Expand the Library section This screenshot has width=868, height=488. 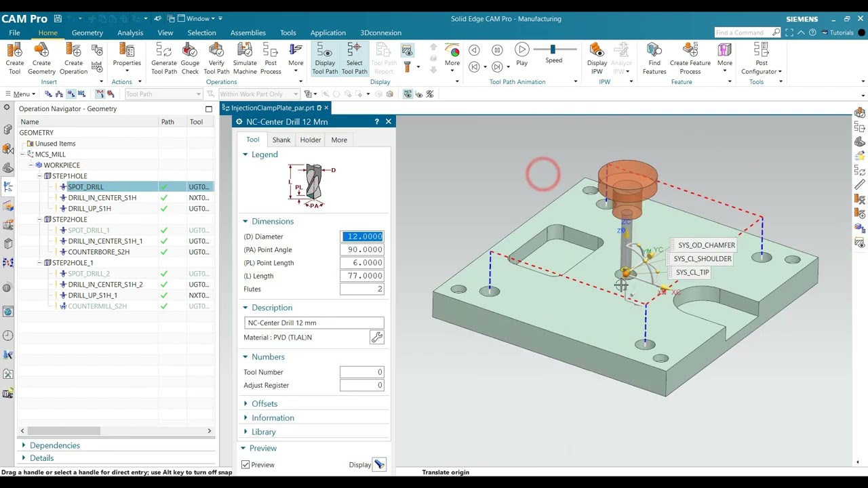pyautogui.click(x=245, y=432)
